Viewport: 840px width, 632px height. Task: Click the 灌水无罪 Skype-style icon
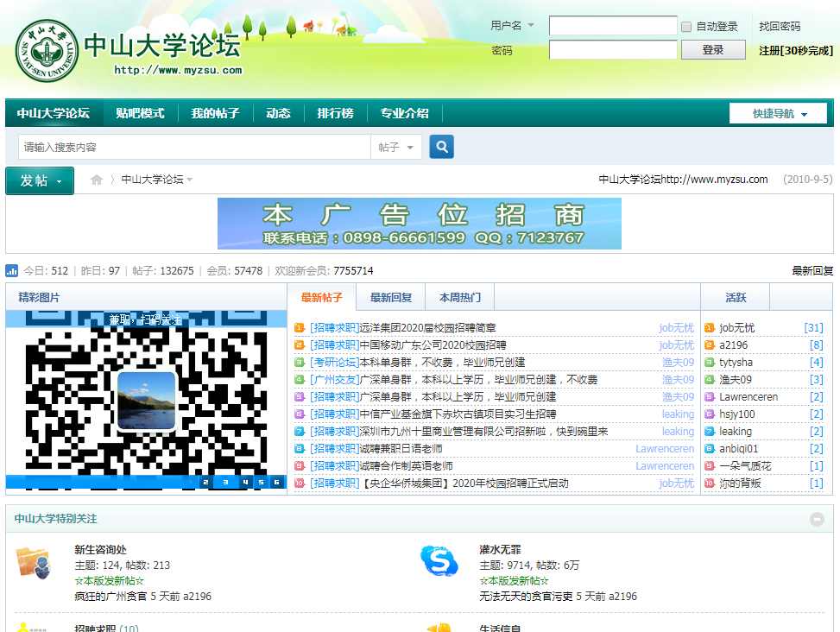pyautogui.click(x=439, y=561)
